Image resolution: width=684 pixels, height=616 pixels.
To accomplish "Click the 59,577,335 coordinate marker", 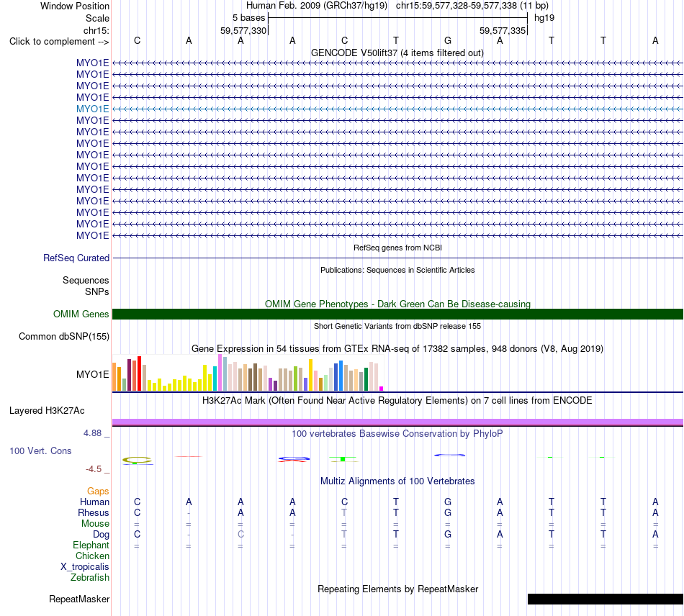I will click(x=503, y=30).
